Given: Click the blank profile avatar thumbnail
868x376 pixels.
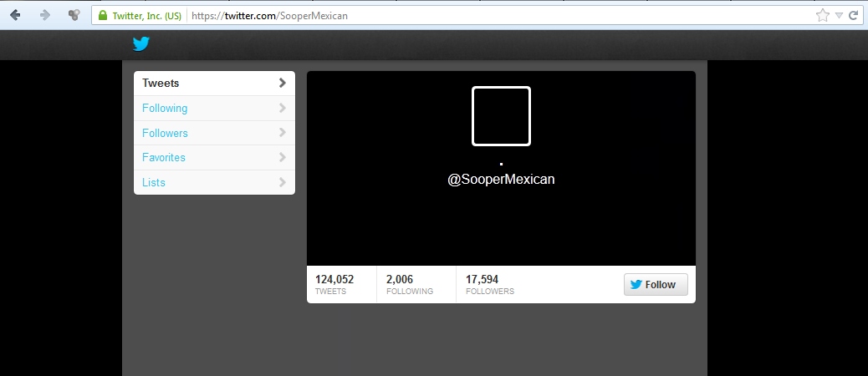Looking at the screenshot, I should 501,116.
